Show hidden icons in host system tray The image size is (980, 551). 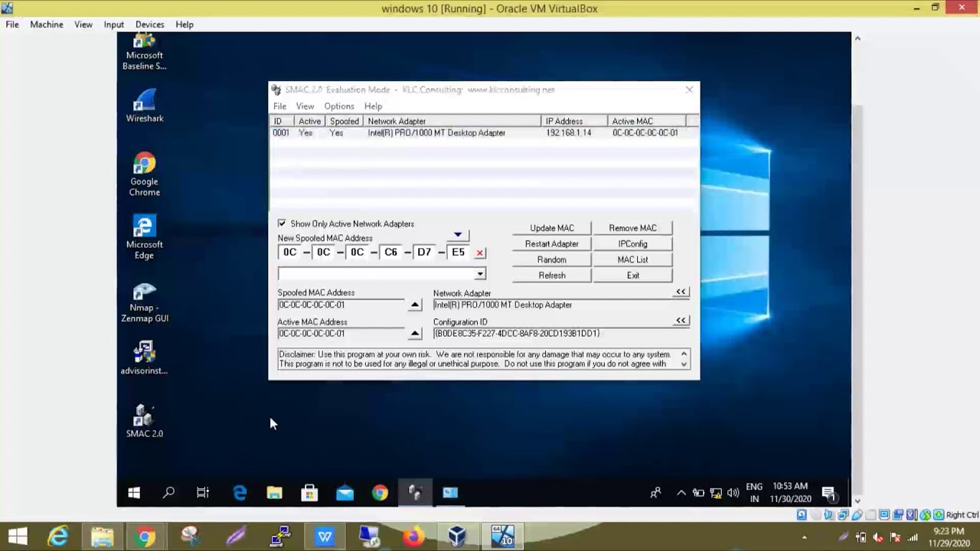(804, 537)
